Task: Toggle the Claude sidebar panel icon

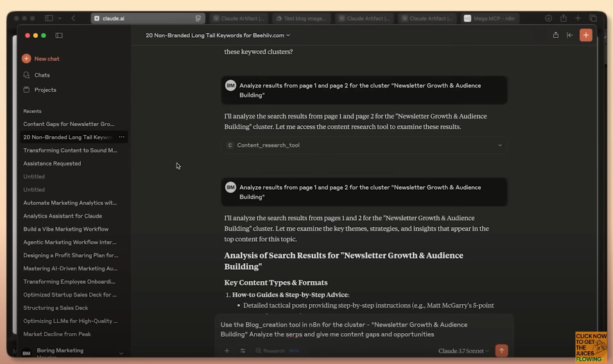Action: [x=59, y=36]
